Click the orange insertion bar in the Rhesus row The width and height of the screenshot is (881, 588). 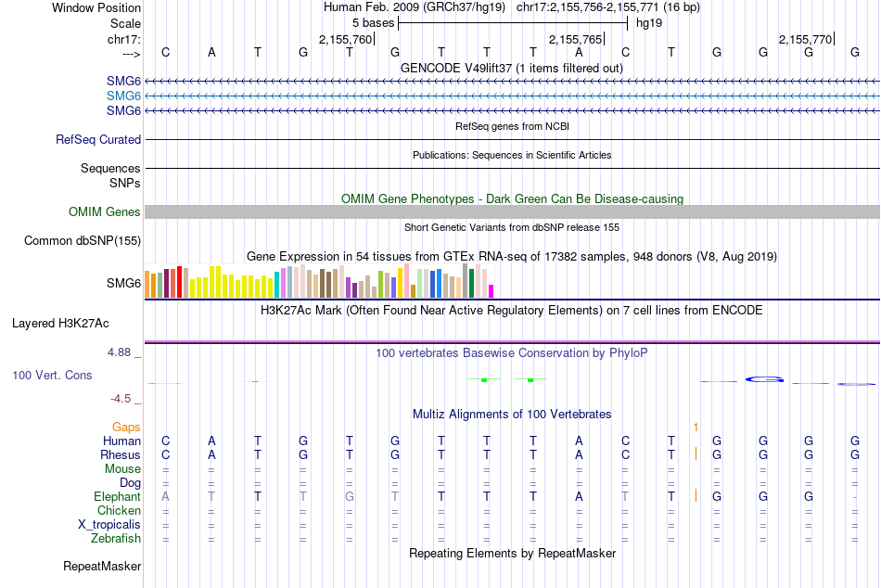(696, 454)
